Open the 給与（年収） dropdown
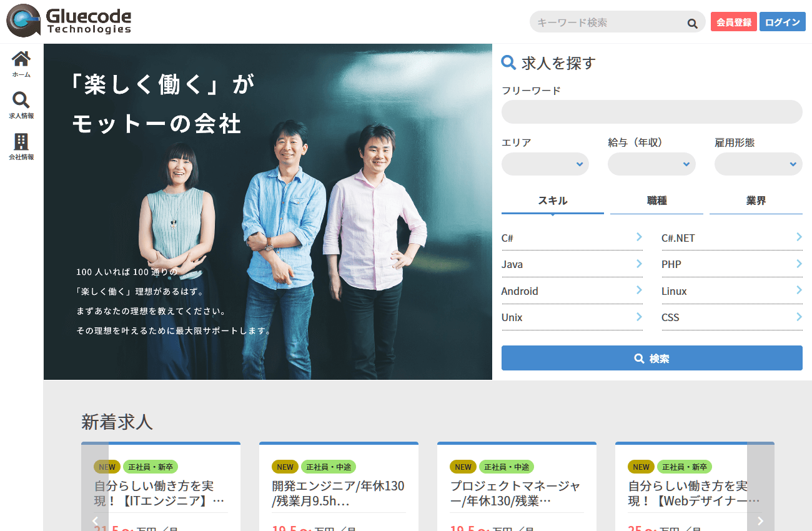Viewport: 812px width, 531px height. point(651,164)
